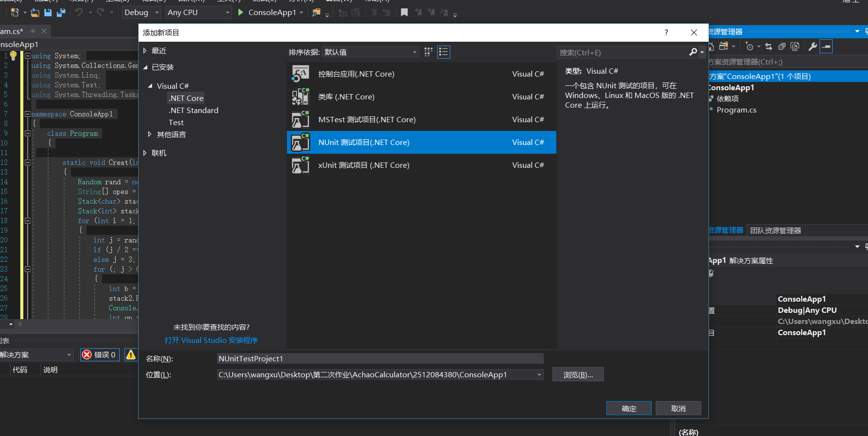Image resolution: width=868 pixels, height=436 pixels.
Task: Collapse the class Program code block
Action: pos(28,133)
